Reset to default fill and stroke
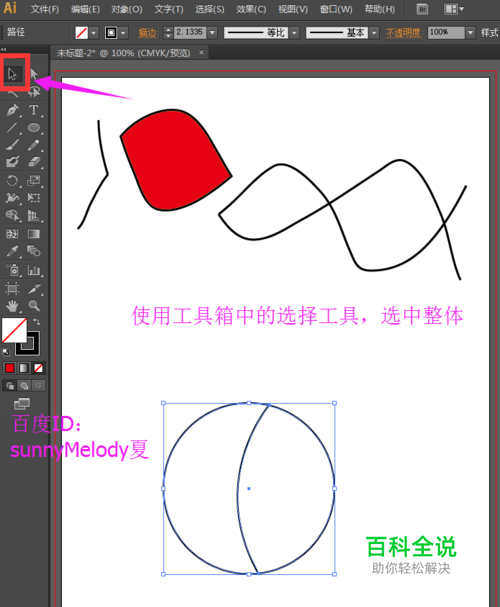This screenshot has height=607, width=500. click(x=6, y=352)
